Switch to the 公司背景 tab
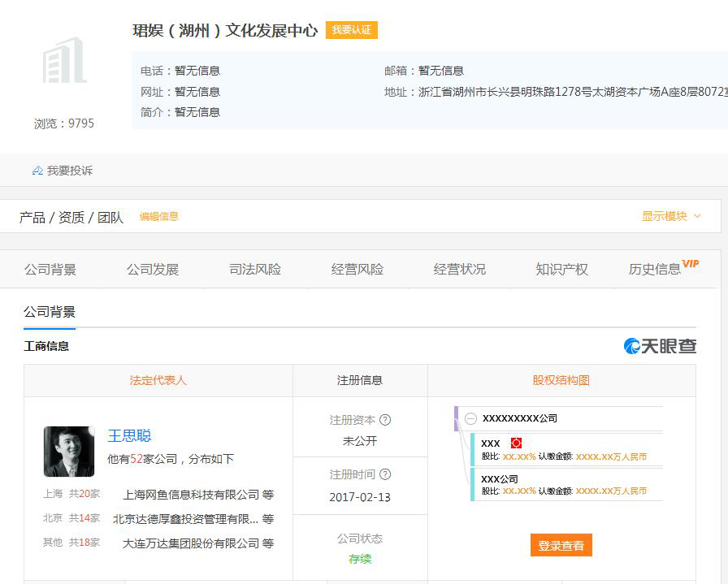The height and width of the screenshot is (584, 728). (50, 269)
